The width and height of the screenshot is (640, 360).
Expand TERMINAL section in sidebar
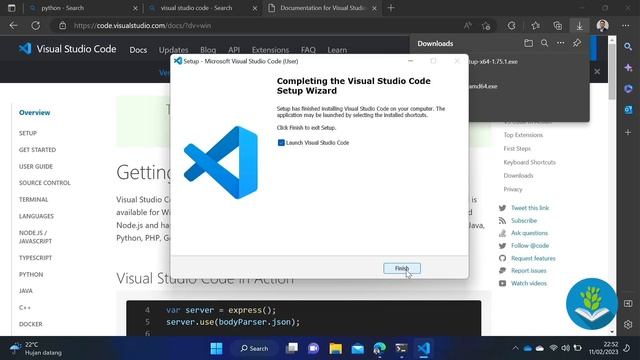point(33,200)
